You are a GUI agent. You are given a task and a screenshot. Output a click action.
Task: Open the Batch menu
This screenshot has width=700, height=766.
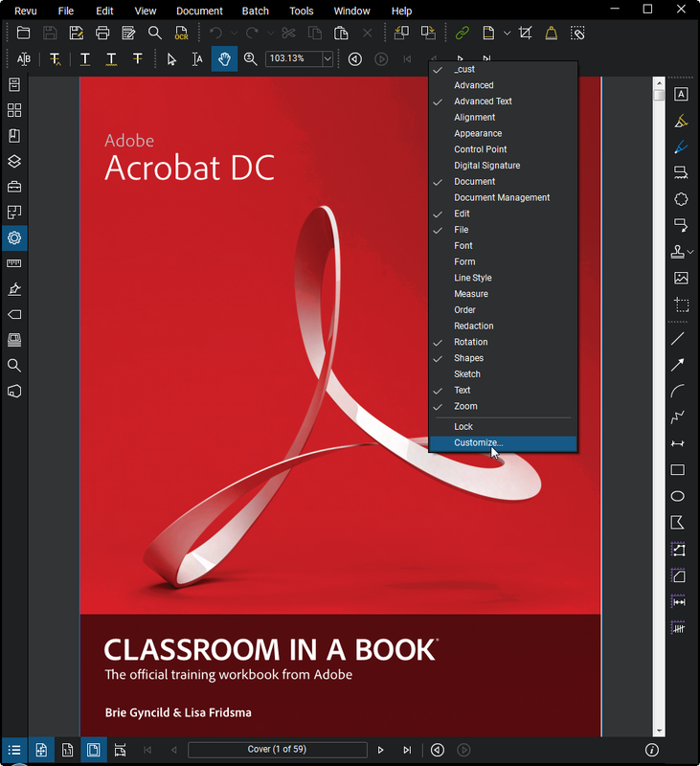click(256, 11)
